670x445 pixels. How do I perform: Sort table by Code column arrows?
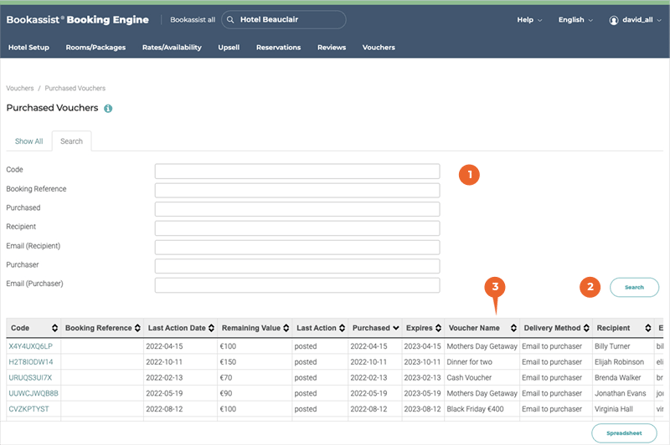point(53,328)
